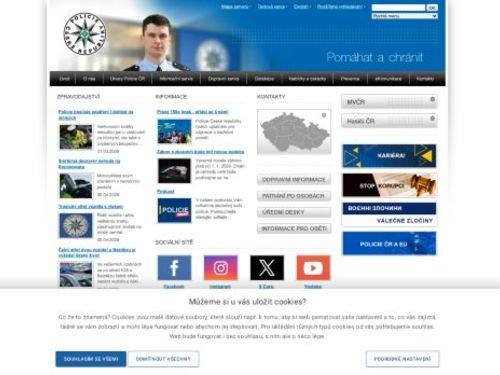The image size is (500, 375).
Task: Open PODROBNÉ NASTAVENÍ cookie settings
Action: (x=402, y=359)
